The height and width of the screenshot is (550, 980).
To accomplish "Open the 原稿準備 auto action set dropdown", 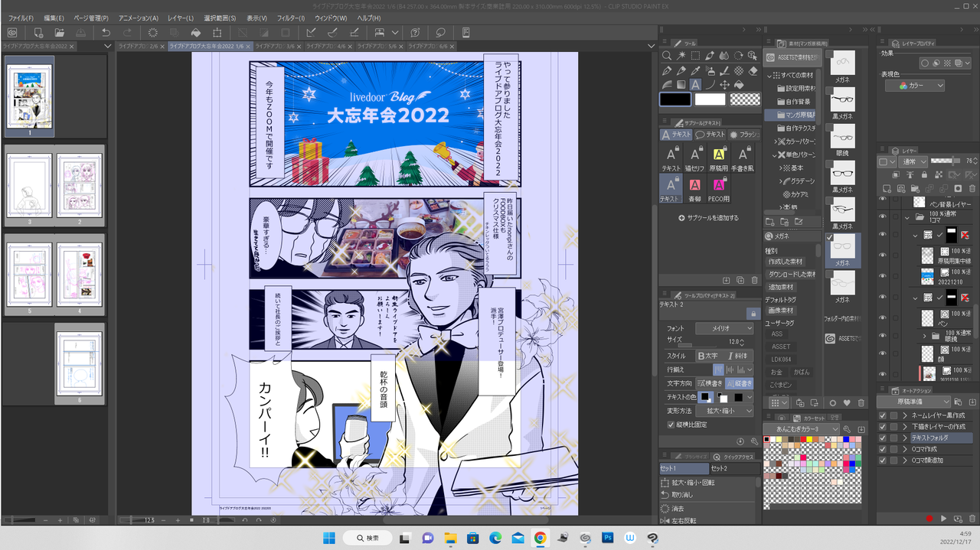I will [x=913, y=402].
